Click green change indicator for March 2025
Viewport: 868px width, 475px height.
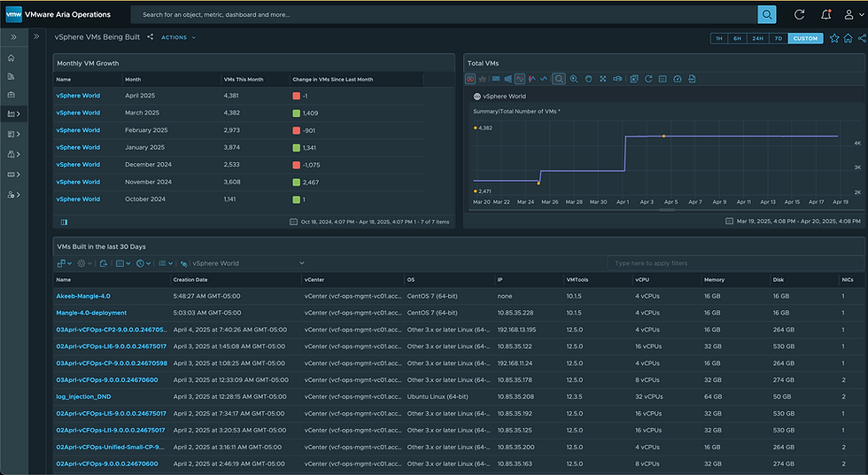pos(296,113)
